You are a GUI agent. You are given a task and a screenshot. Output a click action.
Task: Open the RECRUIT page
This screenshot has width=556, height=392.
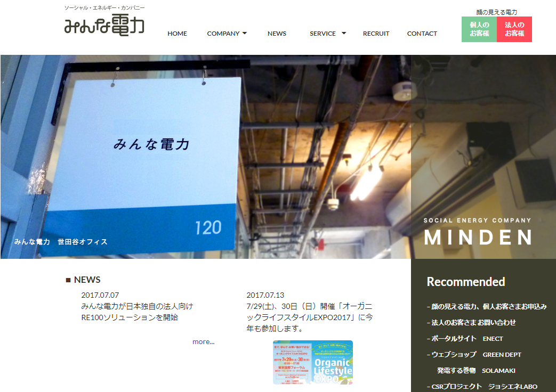376,34
